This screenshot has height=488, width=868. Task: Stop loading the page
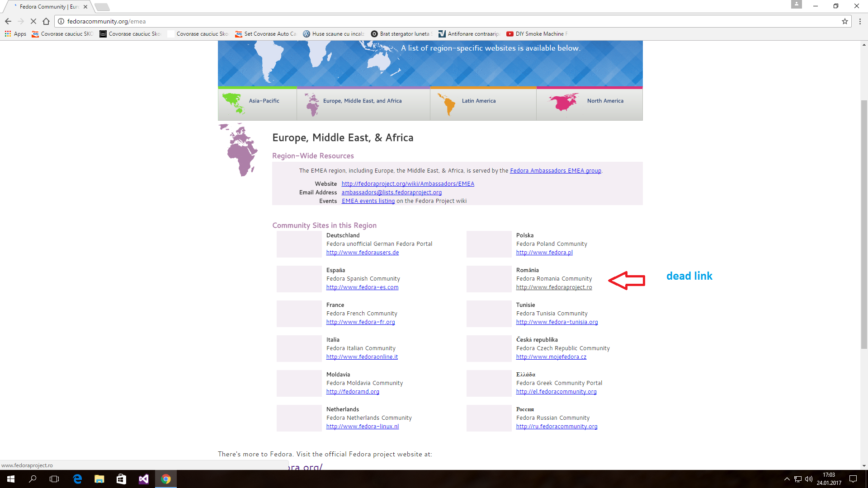[x=33, y=21]
